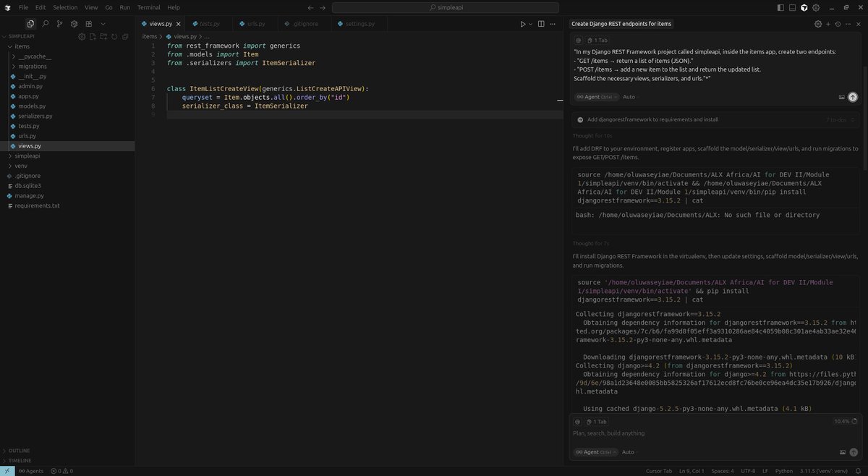Toggle primary side bar layout icon

click(x=780, y=7)
